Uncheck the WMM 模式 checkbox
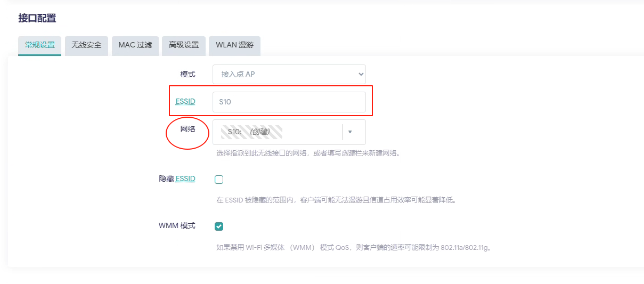 219,226
